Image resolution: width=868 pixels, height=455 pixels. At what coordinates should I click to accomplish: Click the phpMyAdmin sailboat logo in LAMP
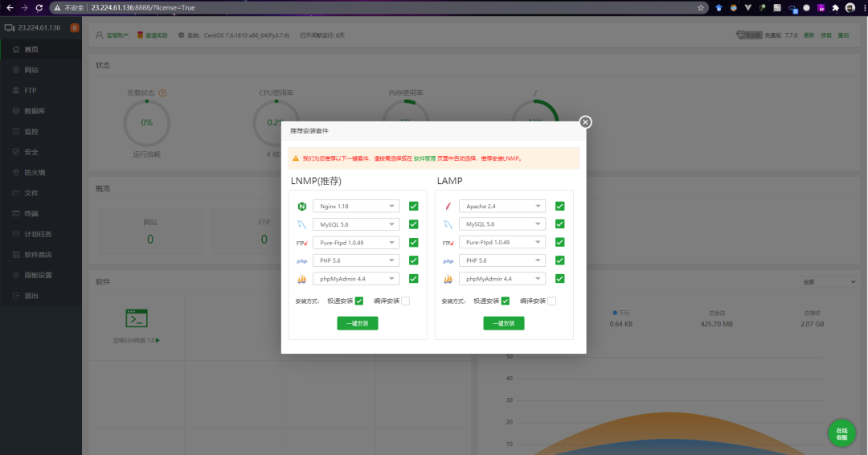pos(448,279)
